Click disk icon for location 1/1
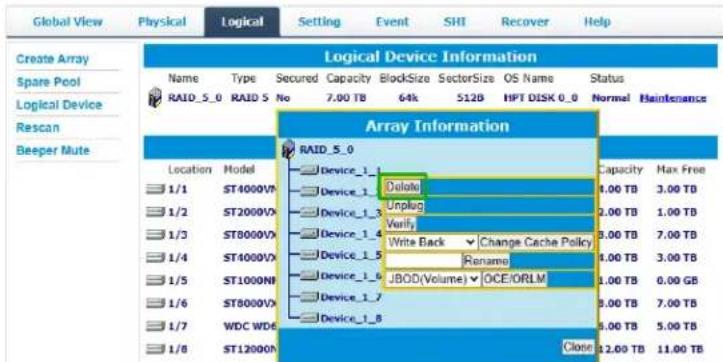 click(155, 189)
